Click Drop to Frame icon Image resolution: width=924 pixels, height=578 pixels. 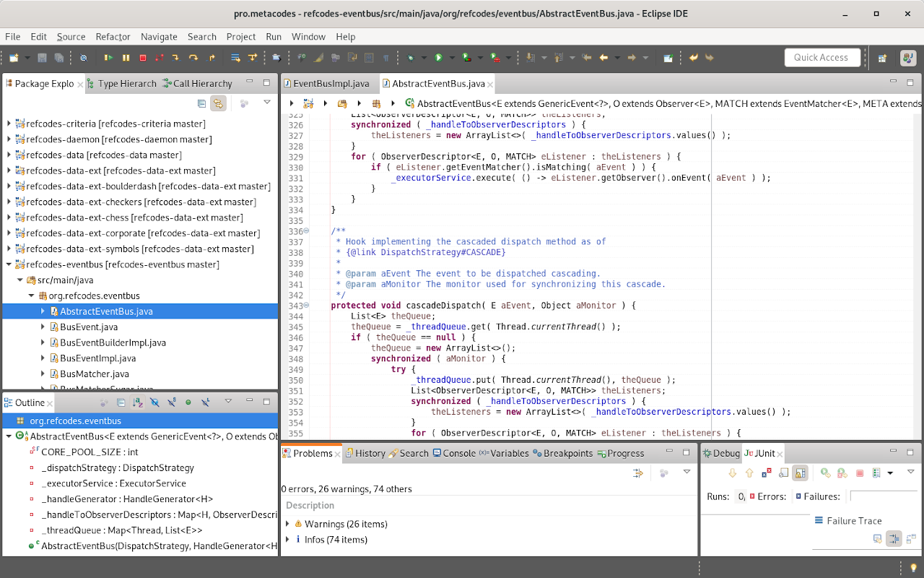click(x=235, y=58)
